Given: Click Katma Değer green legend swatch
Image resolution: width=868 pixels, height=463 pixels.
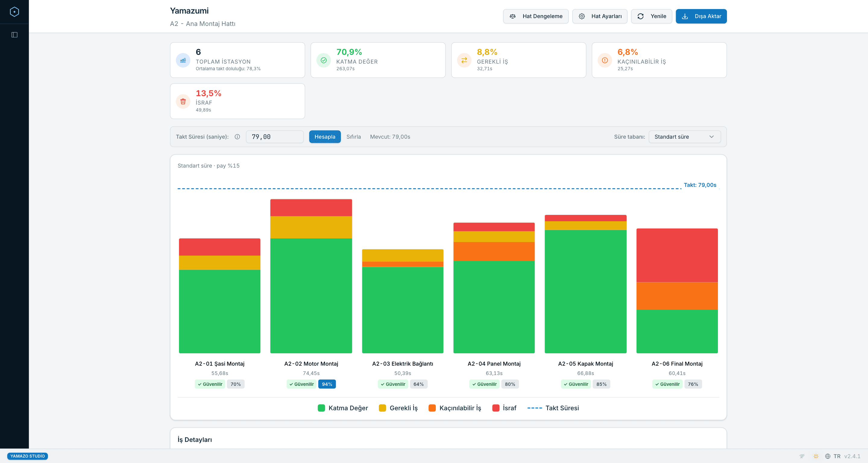Looking at the screenshot, I should tap(321, 408).
